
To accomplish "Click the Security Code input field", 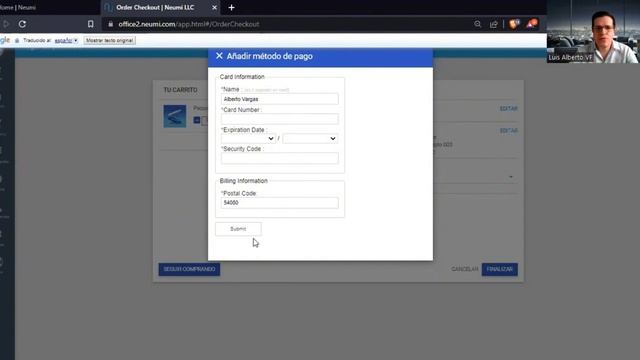I will point(280,158).
